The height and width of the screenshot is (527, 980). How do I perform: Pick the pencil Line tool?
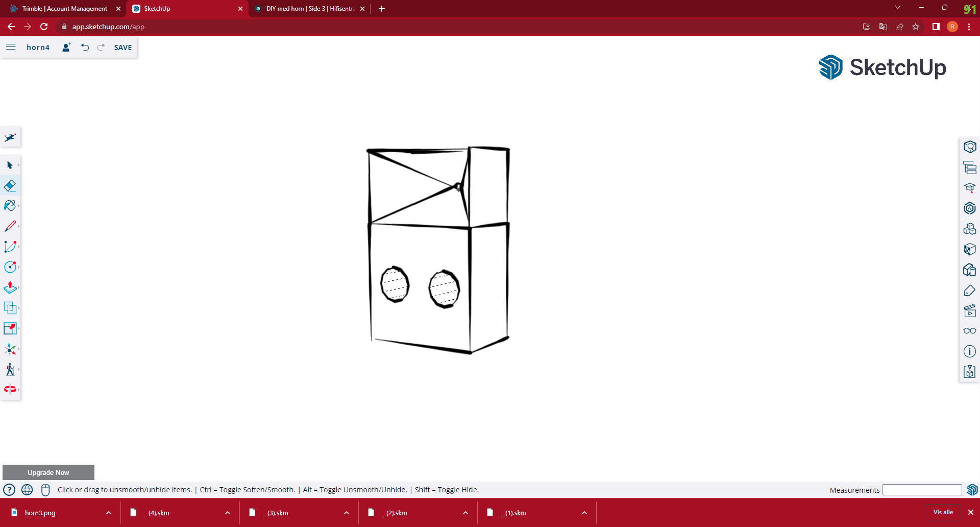pos(10,226)
